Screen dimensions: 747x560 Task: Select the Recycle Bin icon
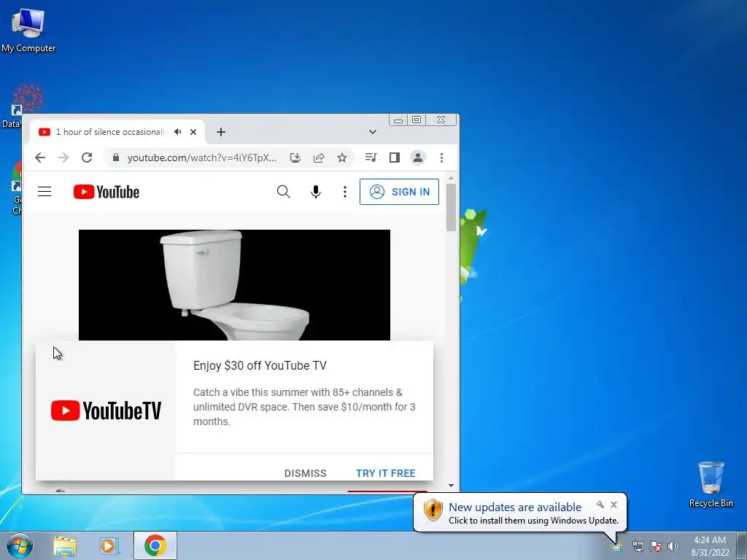[x=711, y=484]
